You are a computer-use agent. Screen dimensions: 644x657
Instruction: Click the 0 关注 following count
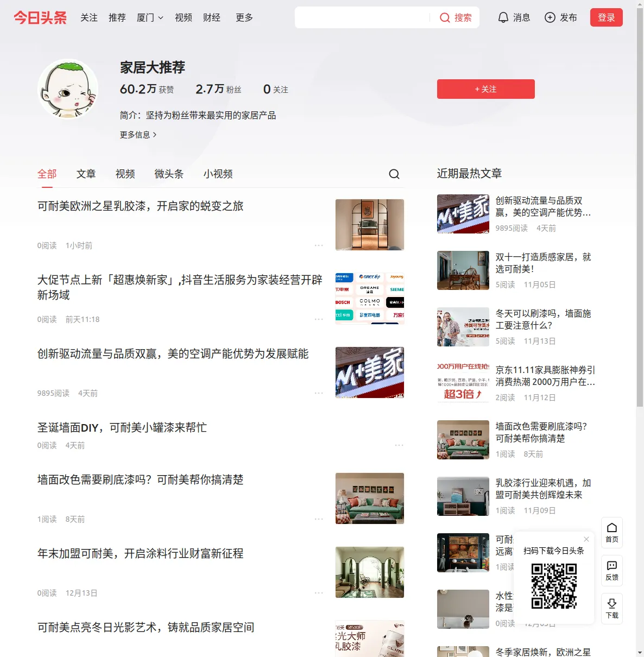coord(275,89)
